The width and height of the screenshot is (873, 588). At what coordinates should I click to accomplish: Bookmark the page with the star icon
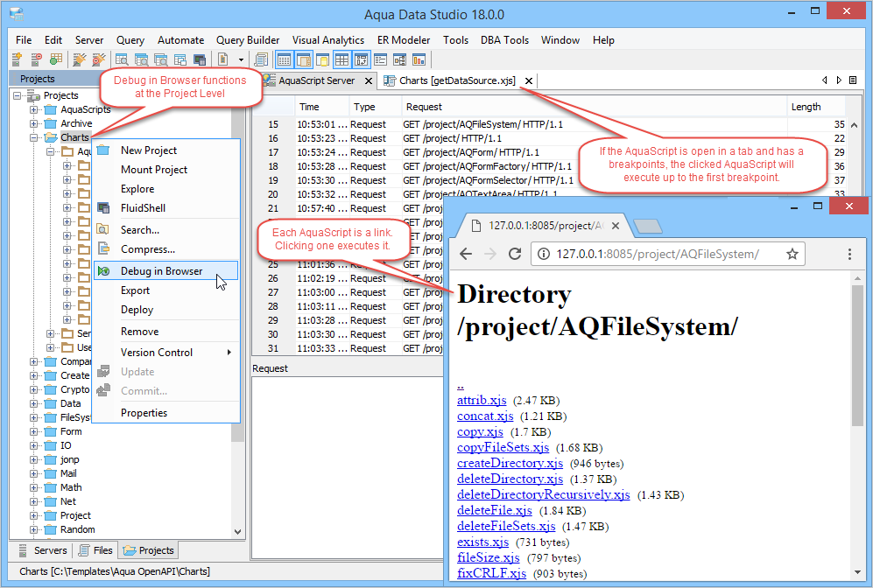click(x=792, y=255)
